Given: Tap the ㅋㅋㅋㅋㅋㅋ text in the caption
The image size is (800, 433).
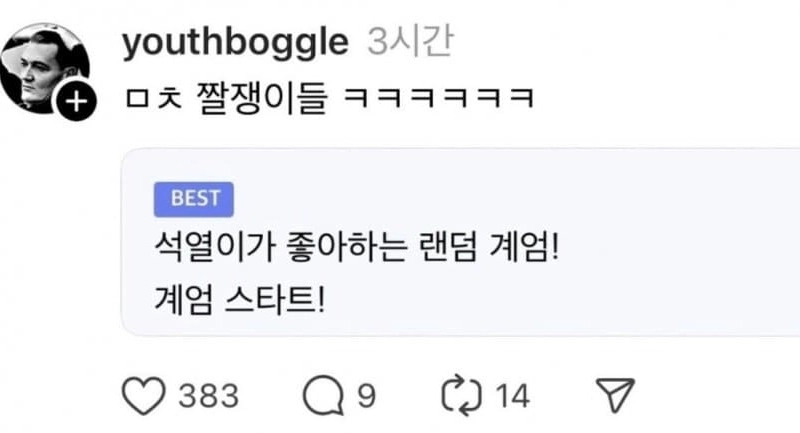Looking at the screenshot, I should pyautogui.click(x=439, y=97).
